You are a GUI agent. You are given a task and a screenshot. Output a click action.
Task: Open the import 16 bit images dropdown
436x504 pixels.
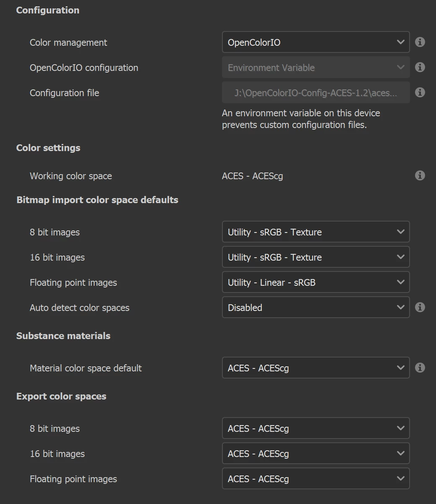tap(316, 257)
